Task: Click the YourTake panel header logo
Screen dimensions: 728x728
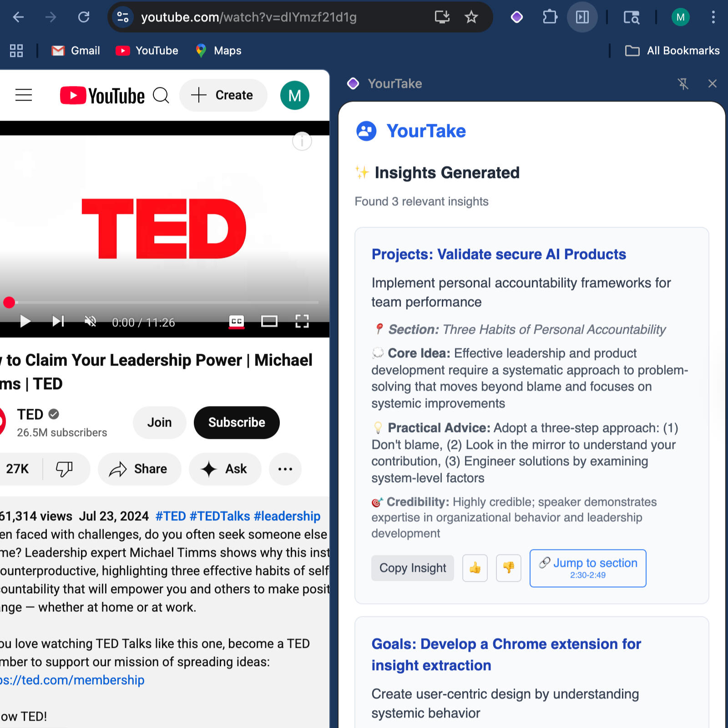Action: click(353, 84)
